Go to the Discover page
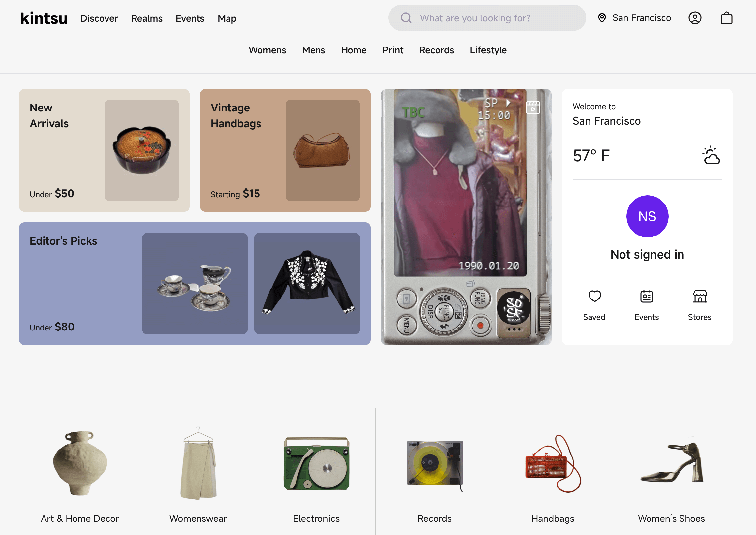 click(x=99, y=18)
